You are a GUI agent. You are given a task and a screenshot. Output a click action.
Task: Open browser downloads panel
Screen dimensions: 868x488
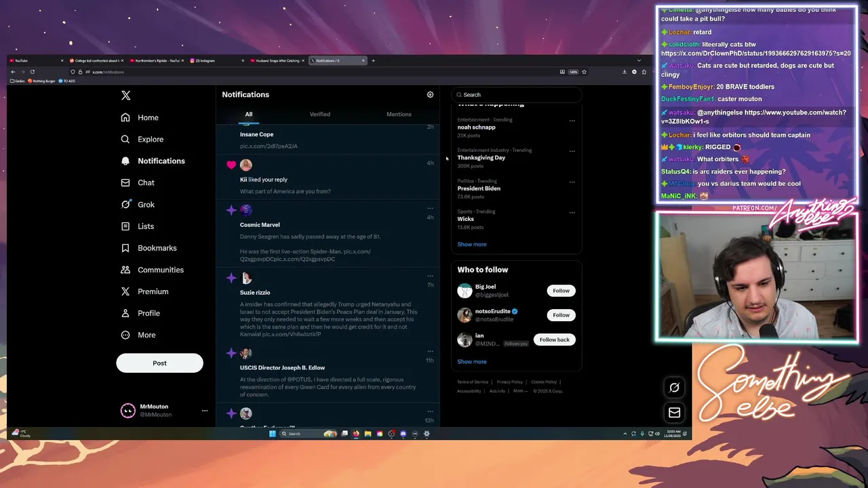[x=625, y=72]
